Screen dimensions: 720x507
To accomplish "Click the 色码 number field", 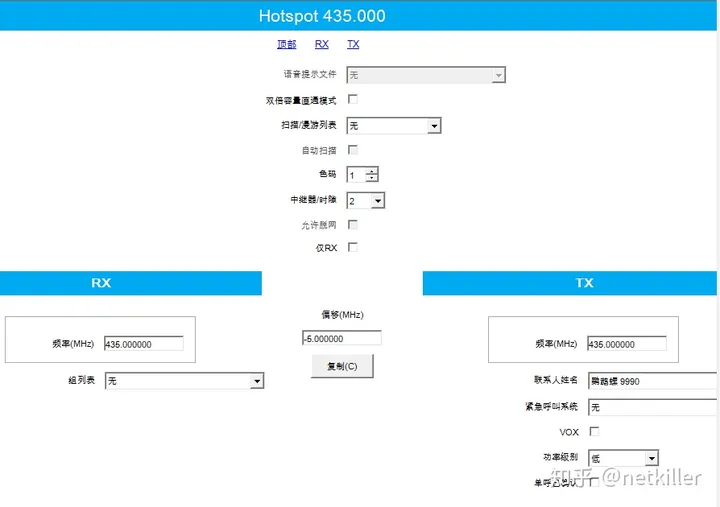I will pyautogui.click(x=356, y=175).
